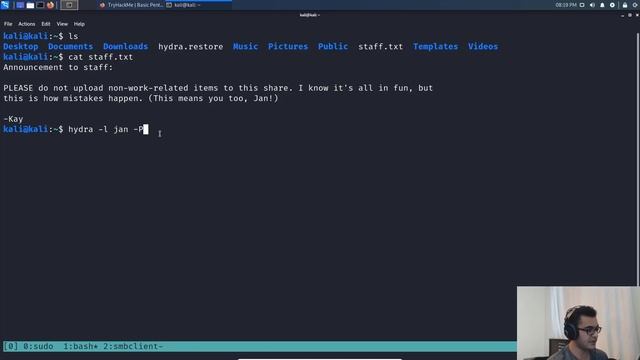Launch the terminal emulator panel icon
This screenshot has height=360, width=640.
[x=40, y=5]
